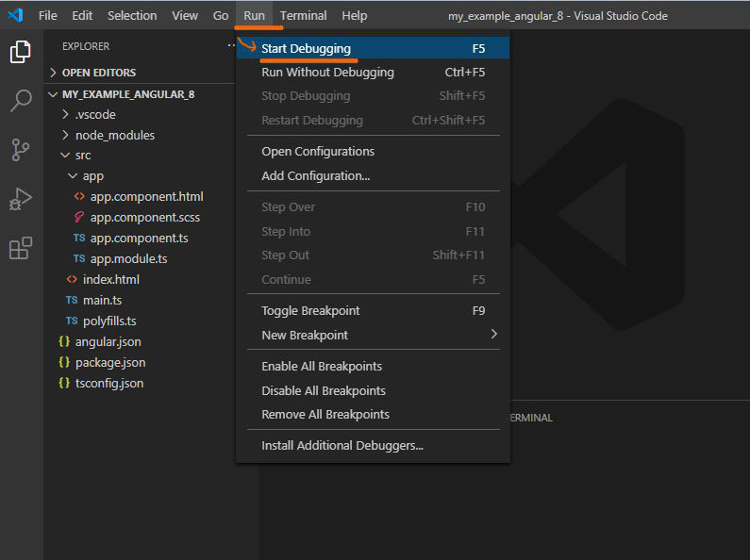The height and width of the screenshot is (560, 750).
Task: Click Start Debugging in Run menu
Action: point(306,49)
